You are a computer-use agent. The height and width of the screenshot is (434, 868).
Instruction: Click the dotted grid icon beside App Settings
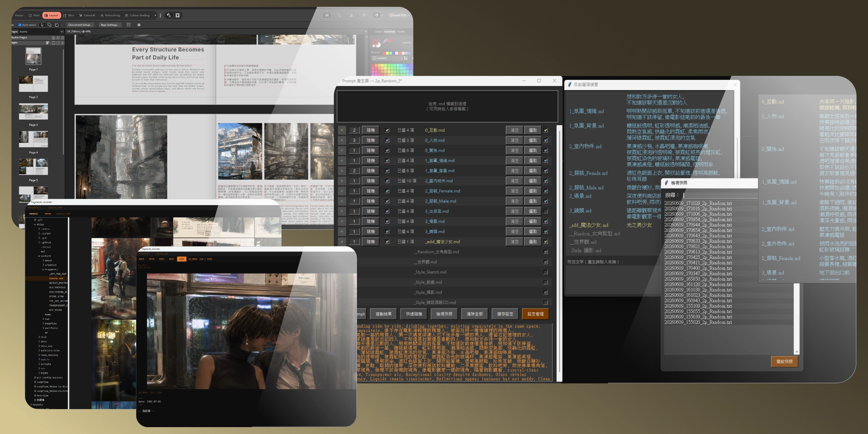pos(128,25)
